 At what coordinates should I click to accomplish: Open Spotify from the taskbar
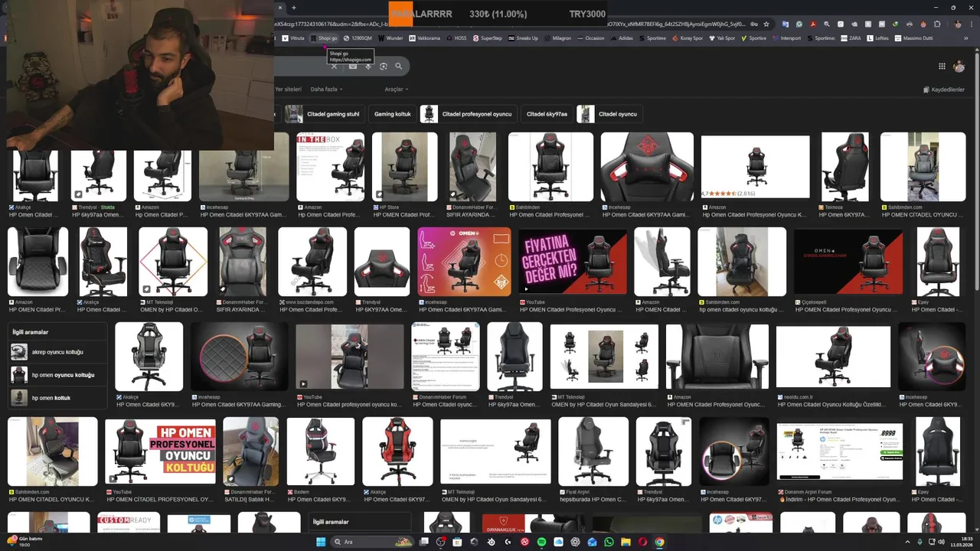click(x=541, y=542)
